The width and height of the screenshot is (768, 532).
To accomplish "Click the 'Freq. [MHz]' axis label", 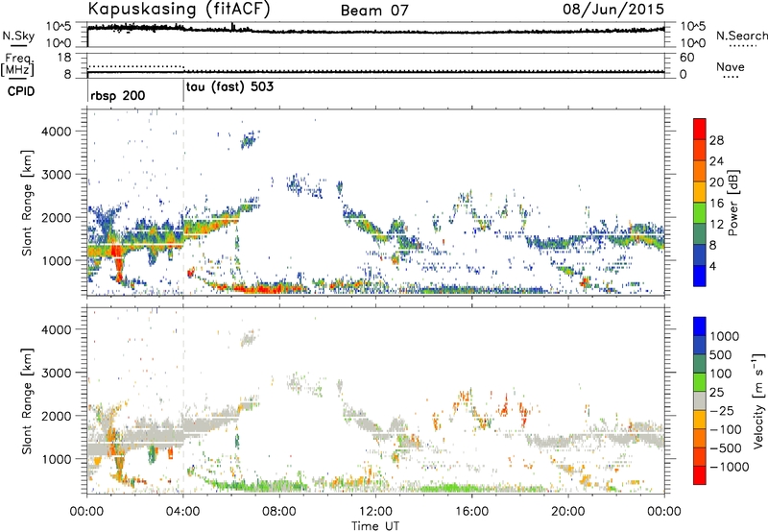I will click(18, 65).
